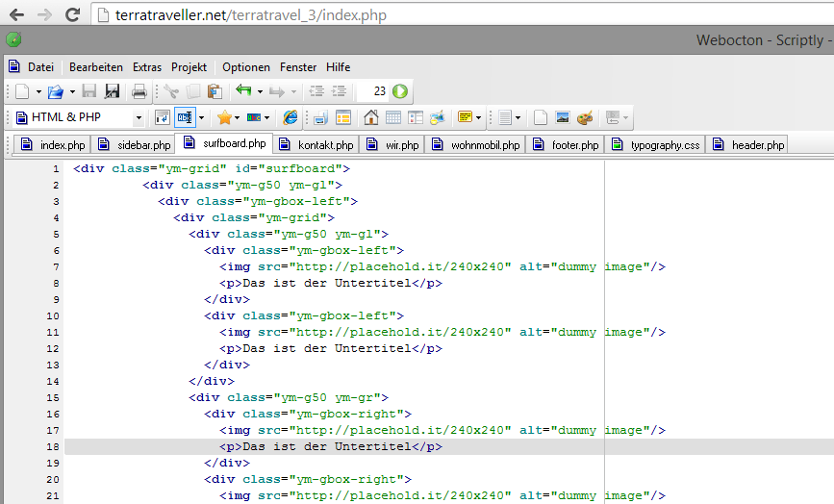Expand the text lines dropdown arrow

(x=518, y=117)
